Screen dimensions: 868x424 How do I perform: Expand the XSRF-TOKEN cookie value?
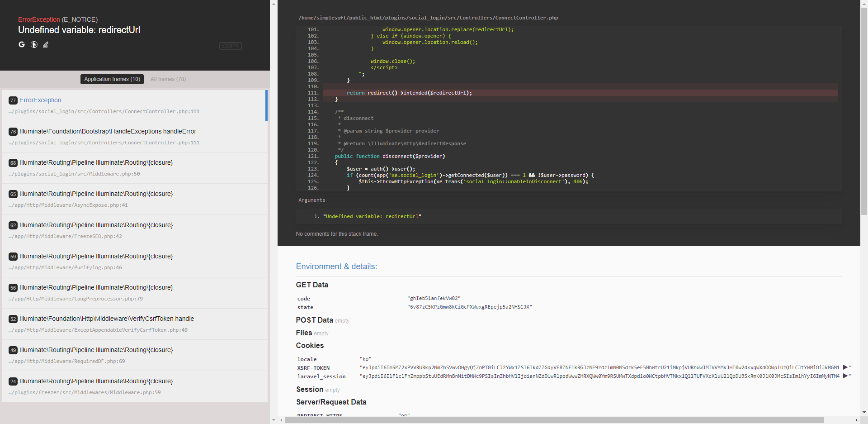click(846, 367)
